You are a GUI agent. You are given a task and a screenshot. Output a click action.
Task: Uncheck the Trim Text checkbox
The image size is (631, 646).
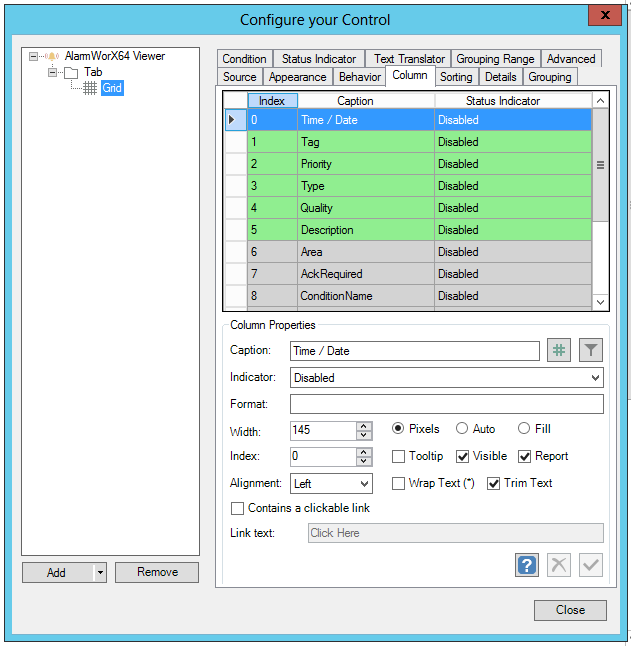coord(493,483)
